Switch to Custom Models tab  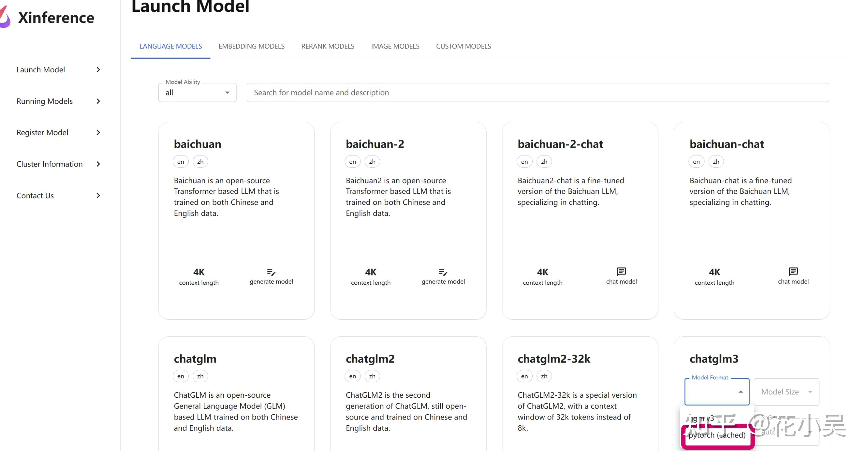(463, 46)
